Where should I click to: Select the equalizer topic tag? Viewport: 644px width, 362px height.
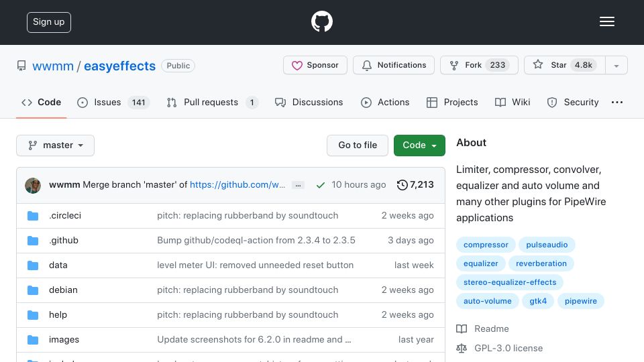point(480,263)
